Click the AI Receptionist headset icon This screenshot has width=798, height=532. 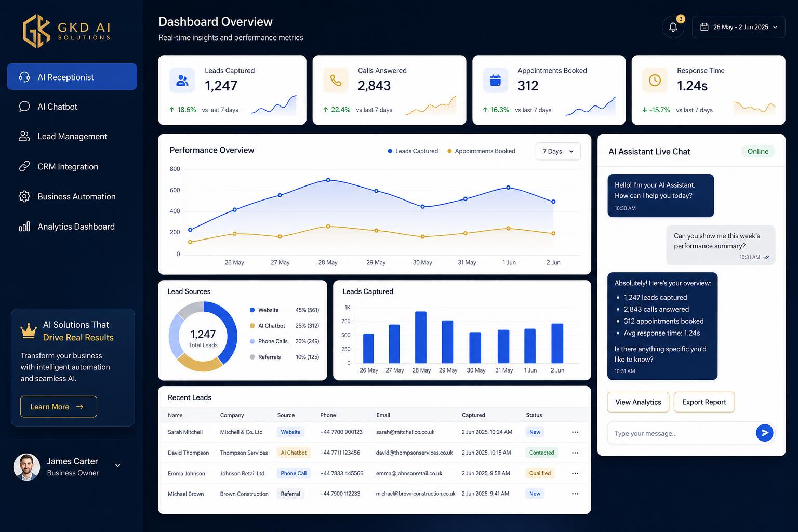coord(24,77)
